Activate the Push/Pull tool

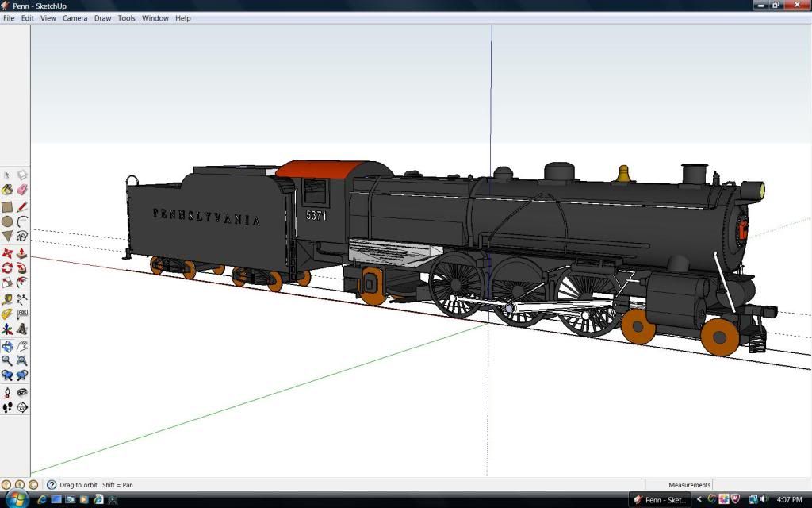[x=21, y=253]
